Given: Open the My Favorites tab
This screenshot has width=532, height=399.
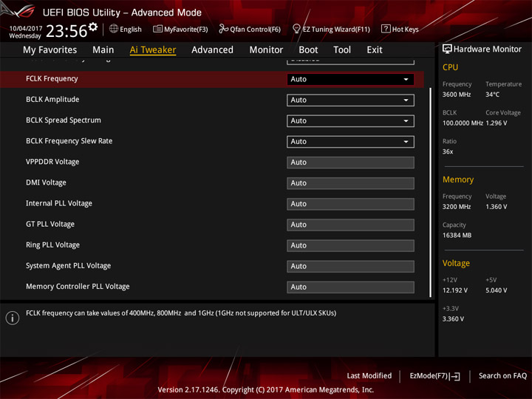Looking at the screenshot, I should coord(50,50).
